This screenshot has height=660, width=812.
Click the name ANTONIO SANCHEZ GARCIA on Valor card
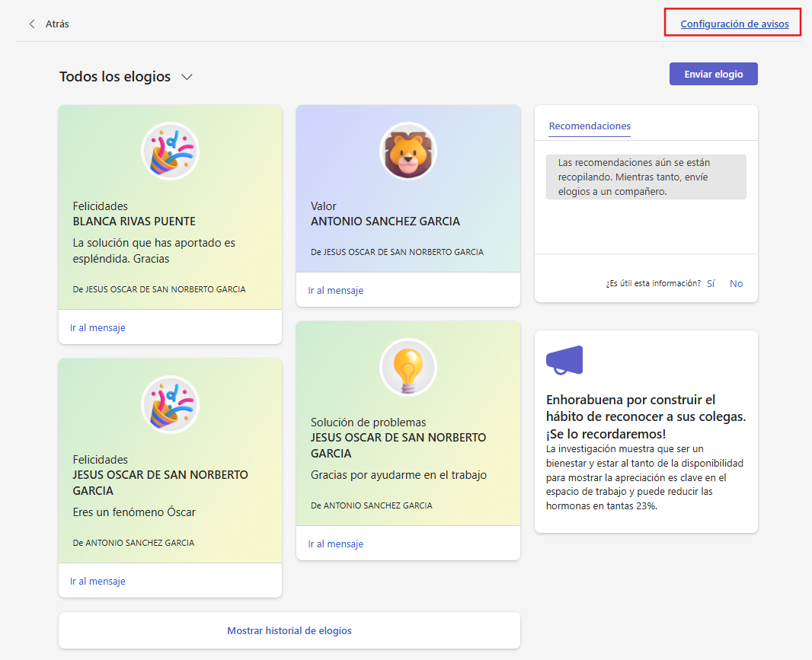click(x=385, y=222)
